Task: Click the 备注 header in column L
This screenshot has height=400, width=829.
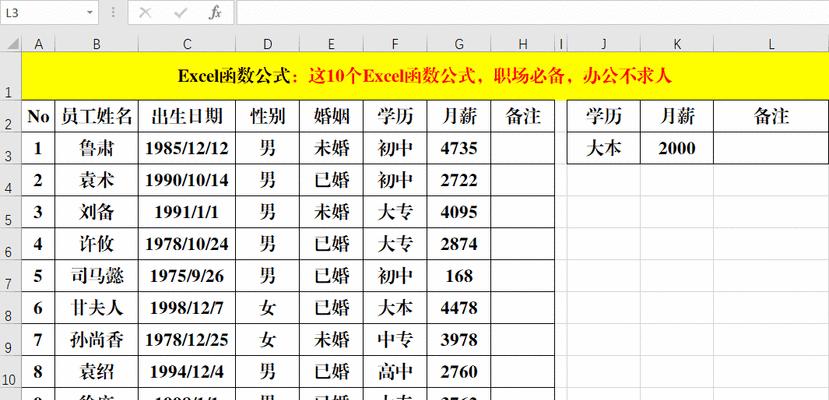Action: click(771, 116)
